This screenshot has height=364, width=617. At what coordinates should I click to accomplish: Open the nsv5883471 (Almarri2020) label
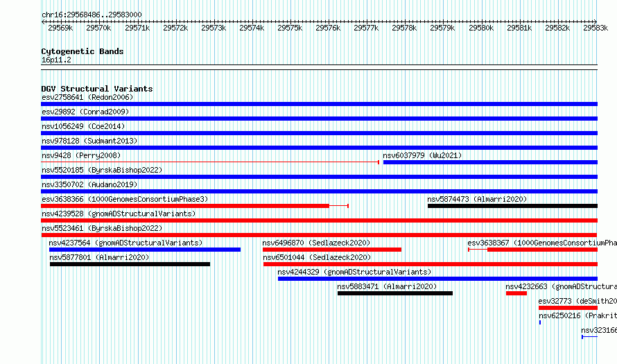[x=387, y=286]
